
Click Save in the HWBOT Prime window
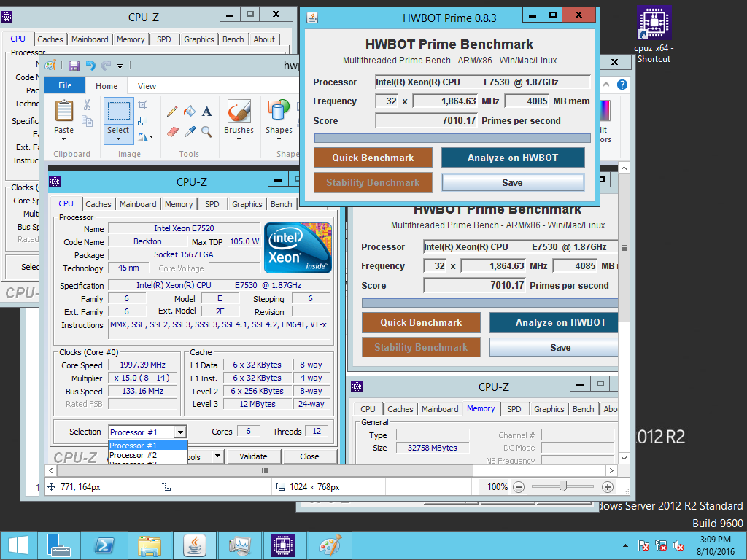513,182
